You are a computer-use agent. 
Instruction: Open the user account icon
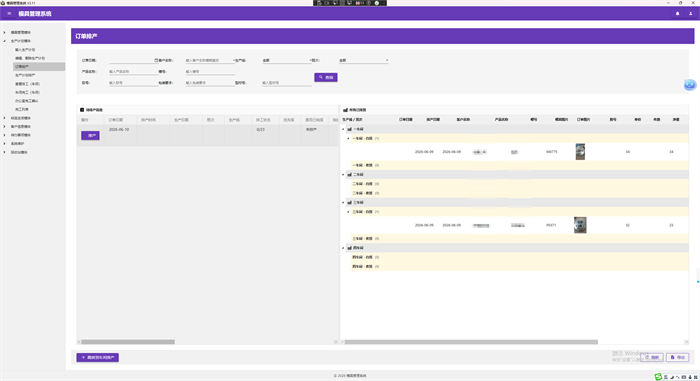coord(690,13)
